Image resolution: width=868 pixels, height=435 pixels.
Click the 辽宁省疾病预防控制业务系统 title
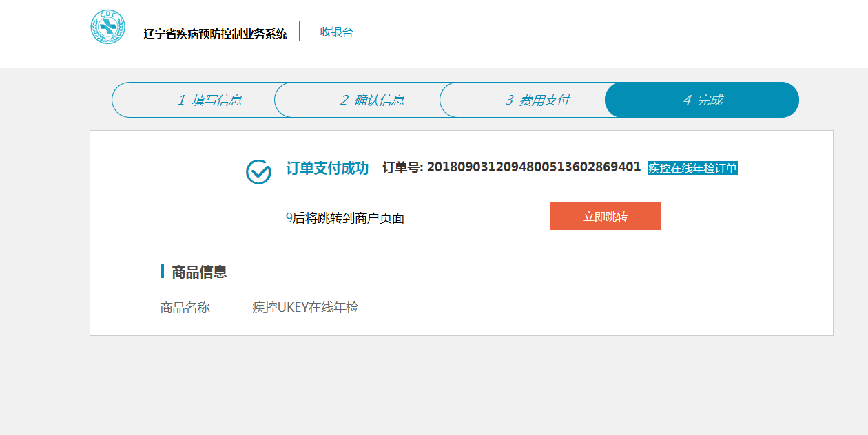coord(215,34)
